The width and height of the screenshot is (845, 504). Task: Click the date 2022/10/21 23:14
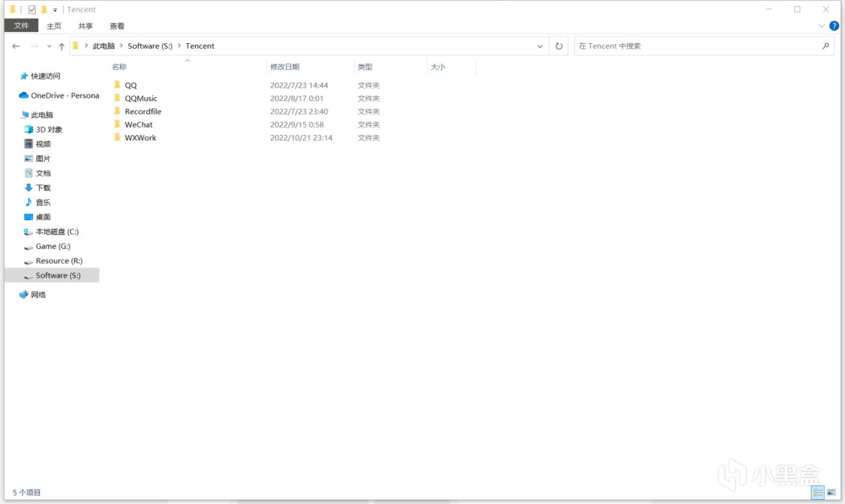pyautogui.click(x=301, y=138)
